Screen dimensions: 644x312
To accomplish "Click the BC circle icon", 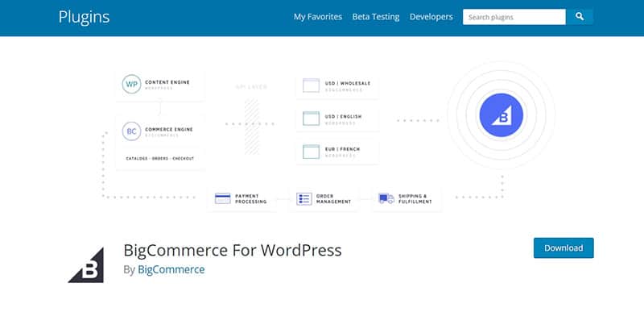I will tap(131, 131).
